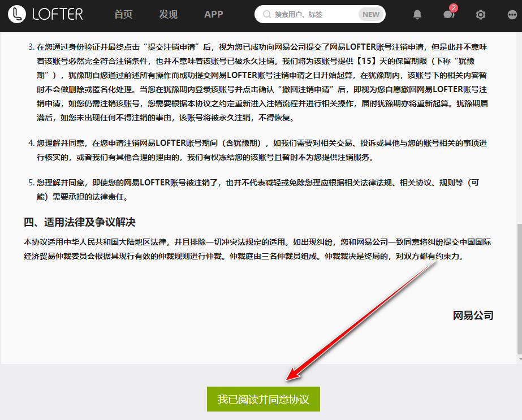The width and height of the screenshot is (522, 420).
Task: Click the search box for users and tags
Action: pos(320,14)
